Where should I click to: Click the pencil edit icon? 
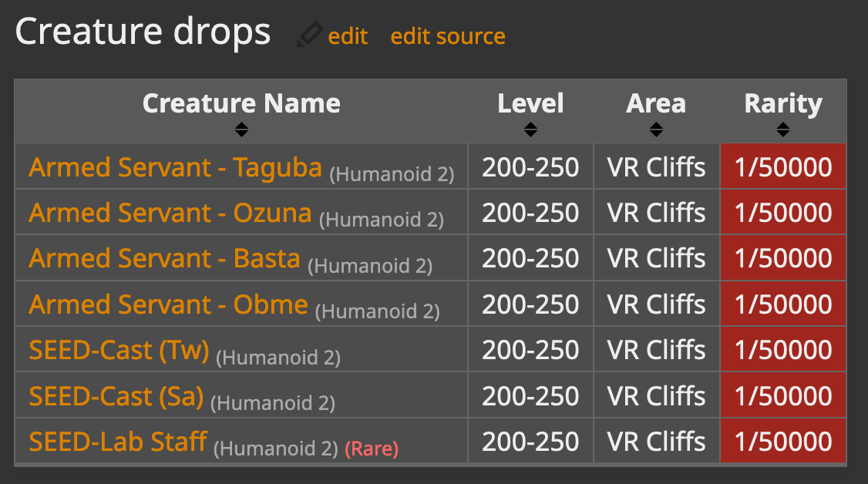click(309, 35)
